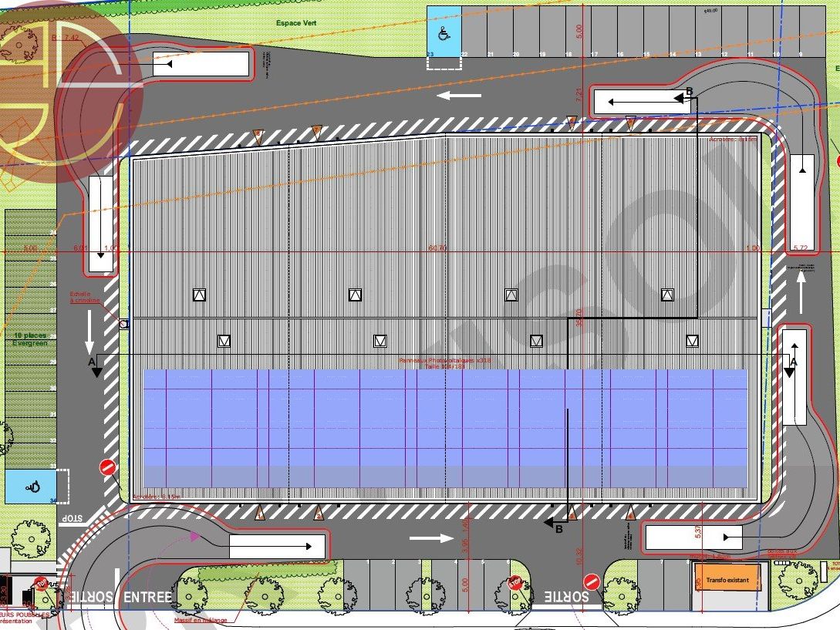This screenshot has height=630, width=840.
Task: Select the white right-pointing arrow on the bottom driveway
Action: [x=432, y=538]
